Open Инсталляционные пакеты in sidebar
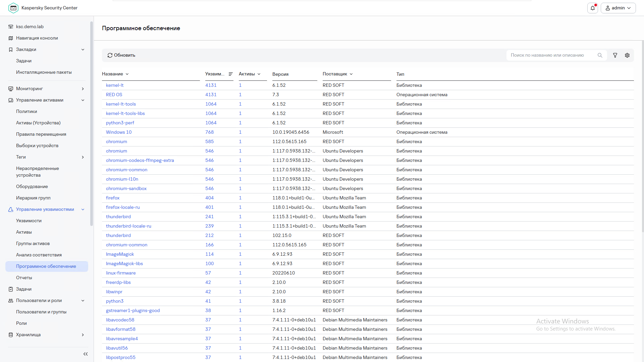This screenshot has height=362, width=644. tap(44, 72)
